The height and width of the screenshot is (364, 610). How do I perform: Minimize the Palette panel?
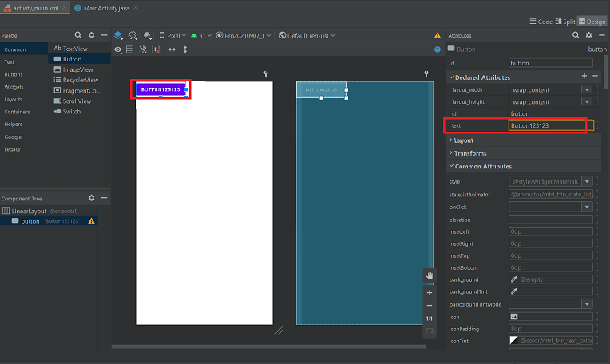click(x=104, y=35)
